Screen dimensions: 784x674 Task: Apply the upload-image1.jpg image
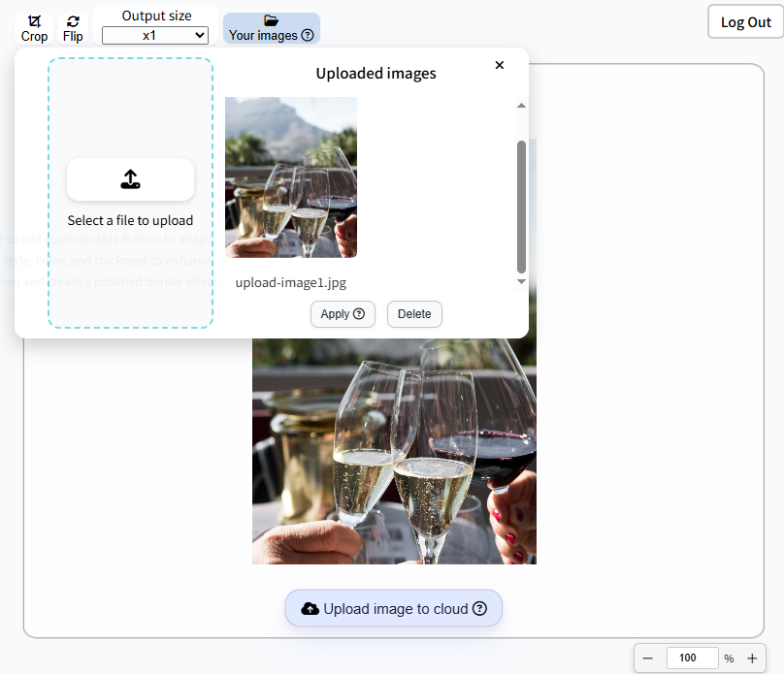coord(343,314)
